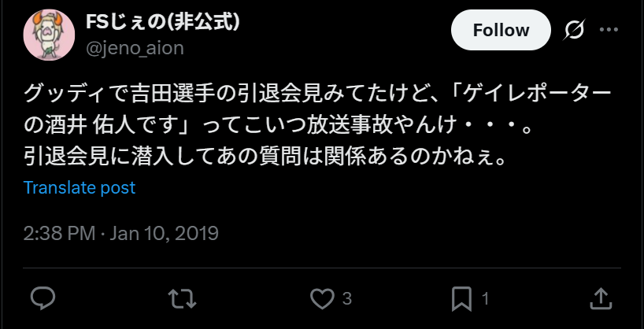The height and width of the screenshot is (329, 644).
Task: Open the share post icon
Action: pos(601,298)
